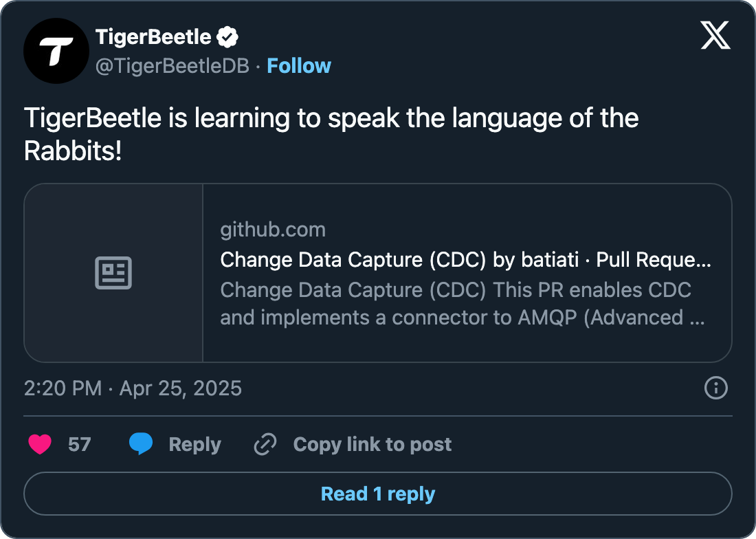Click the chain link icon
The image size is (756, 539).
[265, 445]
